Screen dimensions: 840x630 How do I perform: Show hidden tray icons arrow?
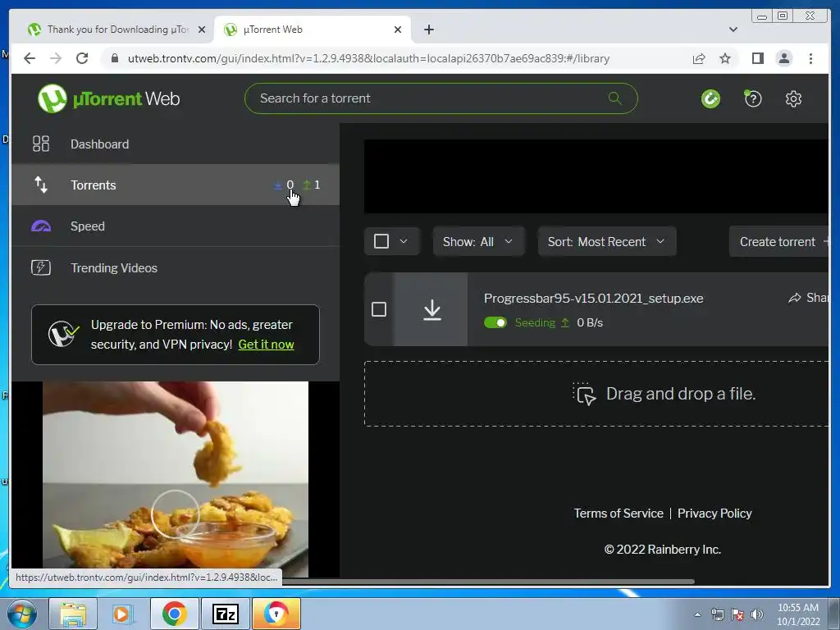pyautogui.click(x=697, y=614)
